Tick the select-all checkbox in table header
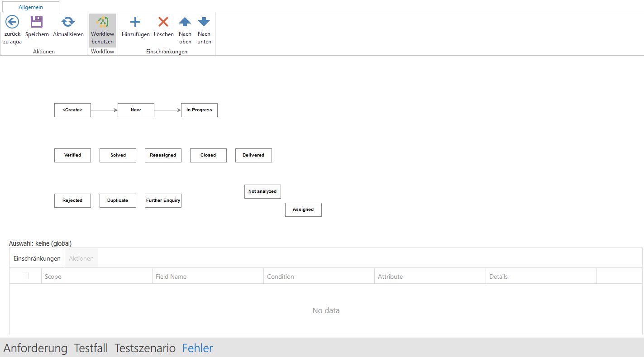The image size is (644, 357). 25,276
